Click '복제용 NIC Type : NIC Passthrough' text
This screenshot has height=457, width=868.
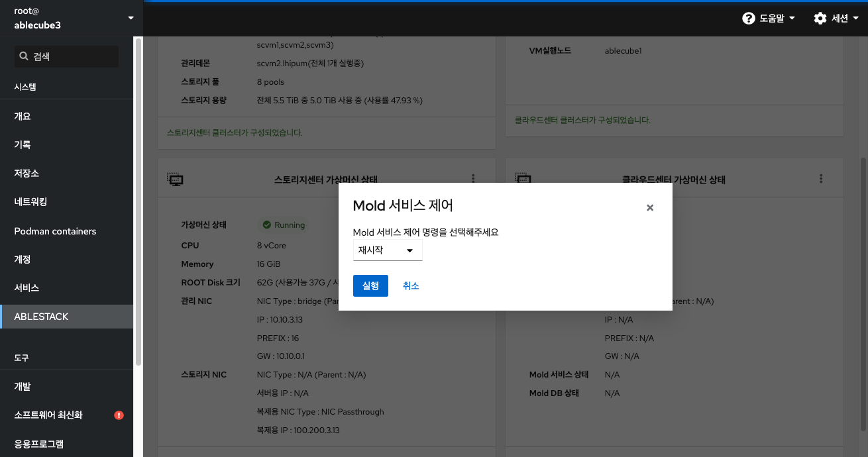click(x=320, y=412)
